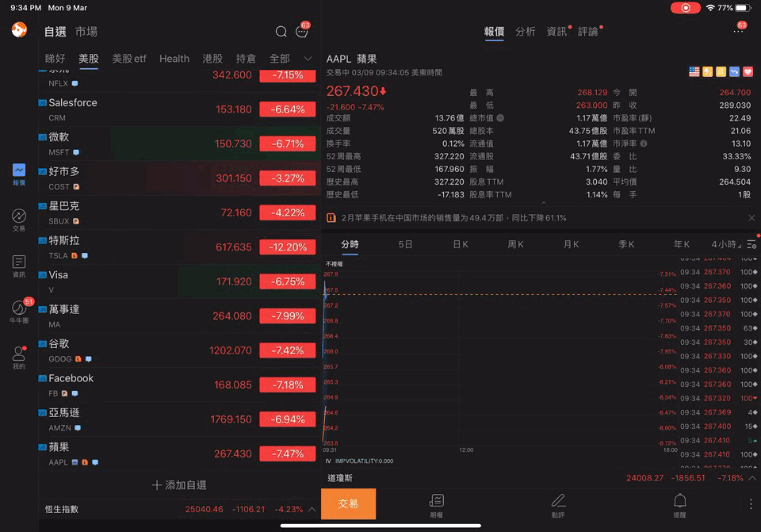Viewport: 761px width, 532px height.
Task: Switch chart to 年K view
Action: tap(682, 244)
